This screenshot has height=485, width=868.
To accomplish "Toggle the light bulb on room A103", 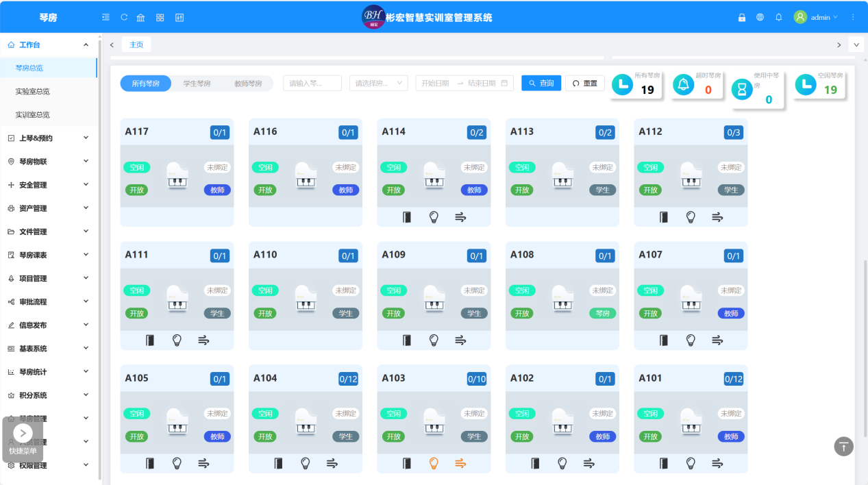I will 433,463.
